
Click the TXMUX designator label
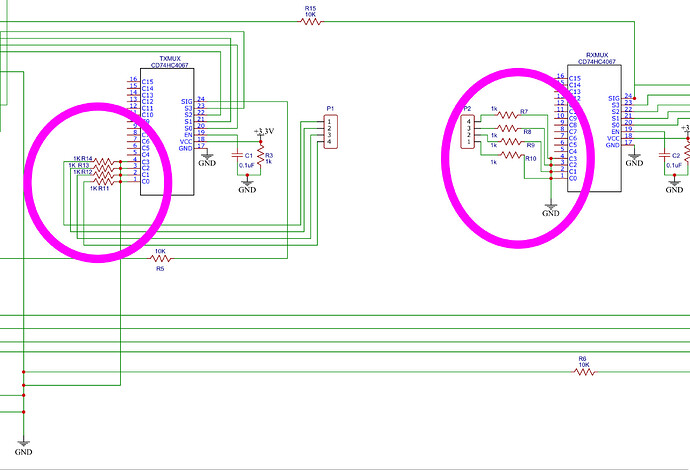click(x=170, y=59)
